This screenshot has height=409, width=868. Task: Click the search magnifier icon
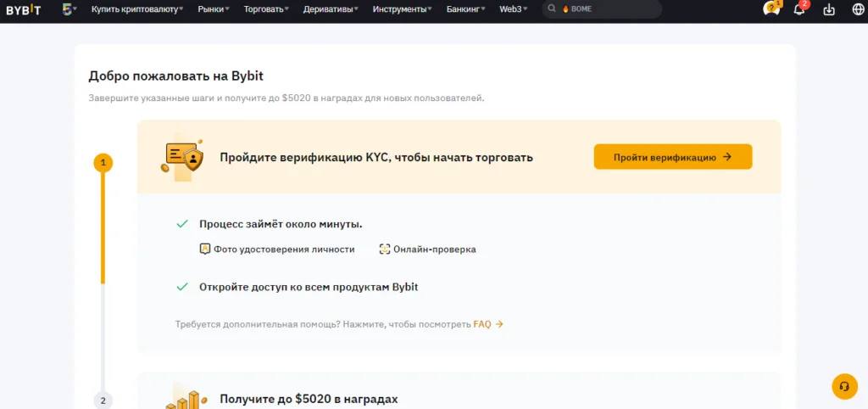(x=551, y=8)
